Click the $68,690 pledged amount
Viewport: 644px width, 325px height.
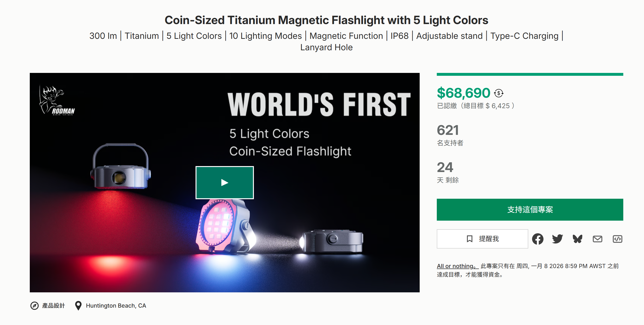click(463, 93)
